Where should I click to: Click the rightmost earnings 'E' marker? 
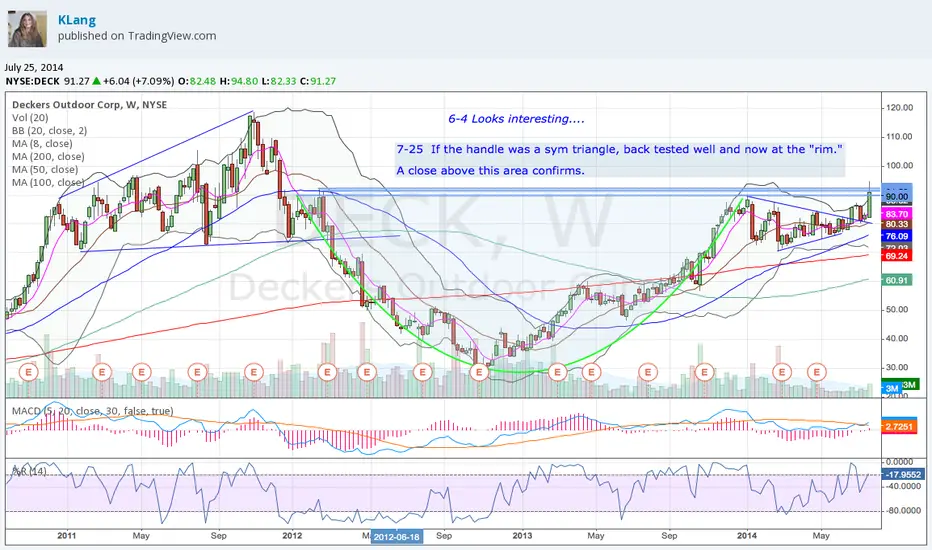[817, 373]
